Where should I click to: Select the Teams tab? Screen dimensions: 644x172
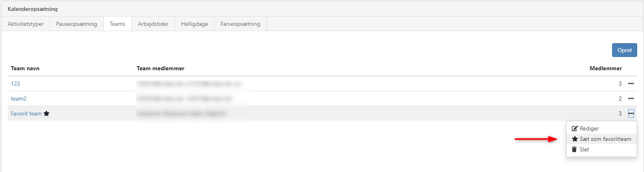click(117, 24)
